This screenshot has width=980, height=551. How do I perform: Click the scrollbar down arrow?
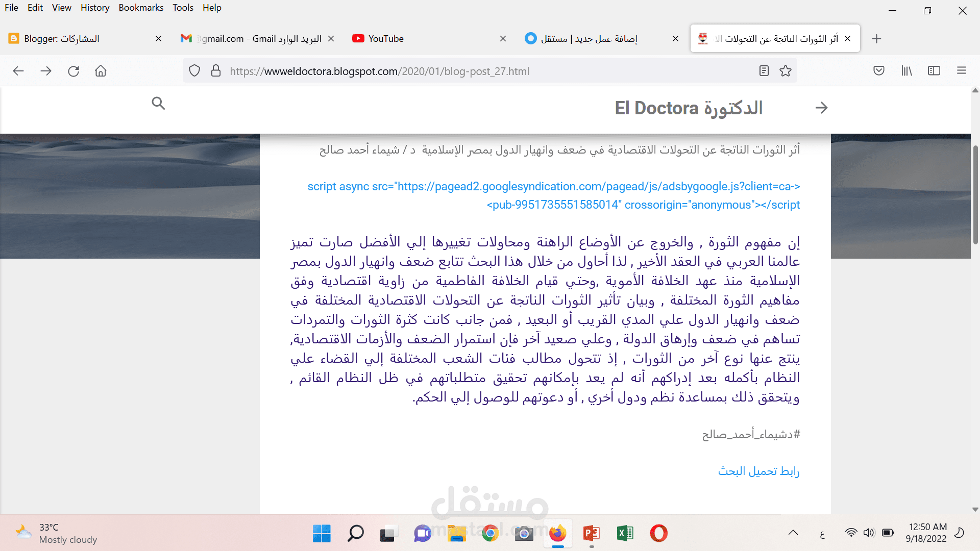pos(975,509)
